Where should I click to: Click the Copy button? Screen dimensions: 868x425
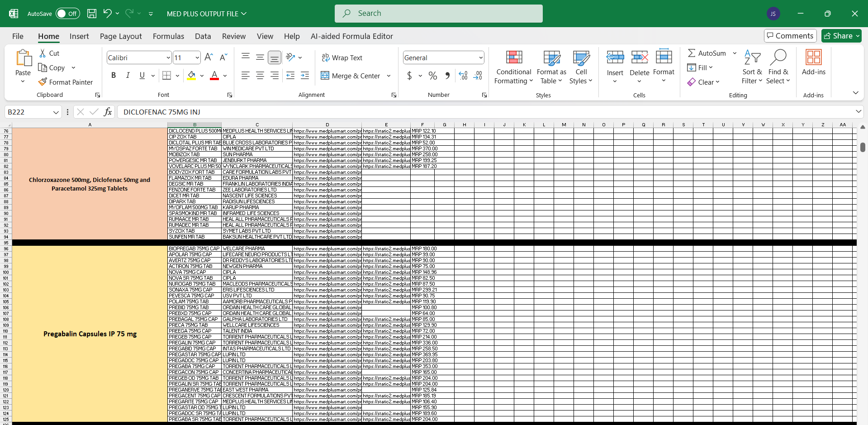(x=52, y=67)
